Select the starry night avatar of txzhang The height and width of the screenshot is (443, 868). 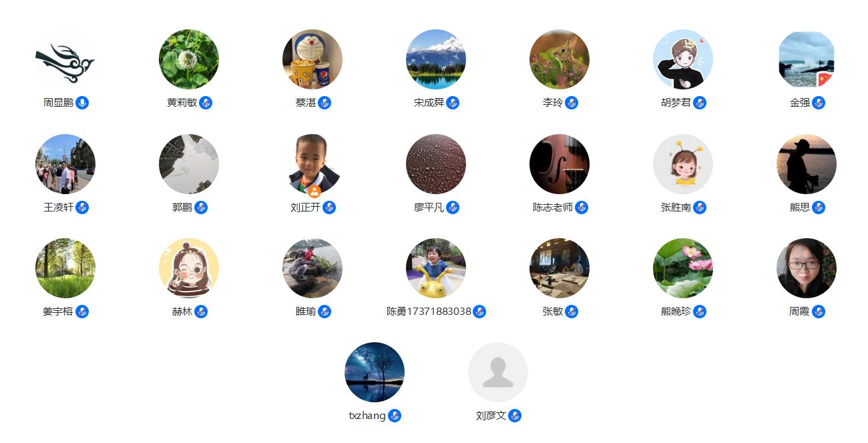375,372
